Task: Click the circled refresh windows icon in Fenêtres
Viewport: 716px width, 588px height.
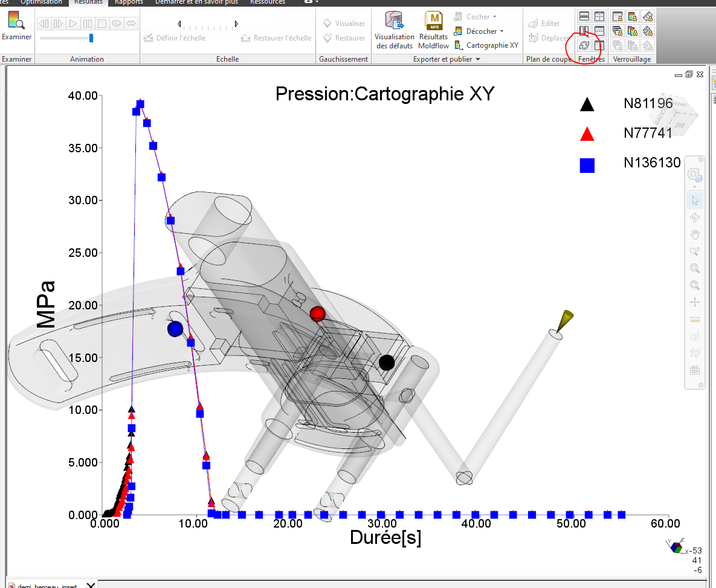Action: coord(584,45)
